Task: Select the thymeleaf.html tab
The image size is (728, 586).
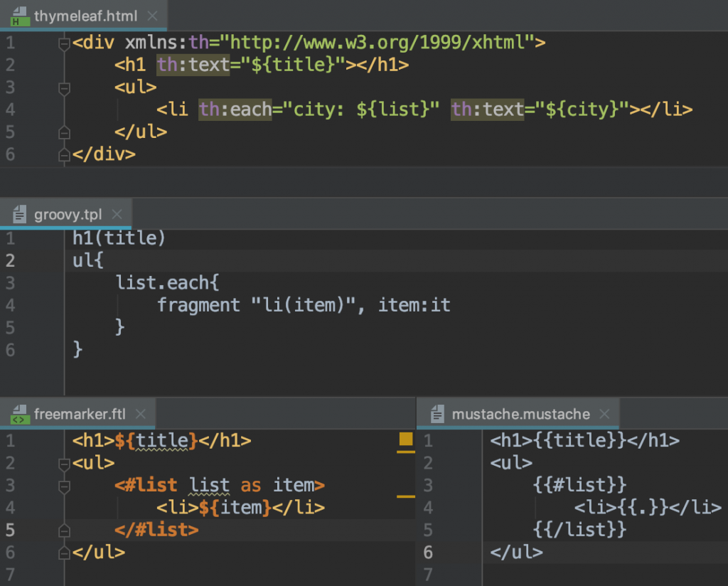Action: 84,16
